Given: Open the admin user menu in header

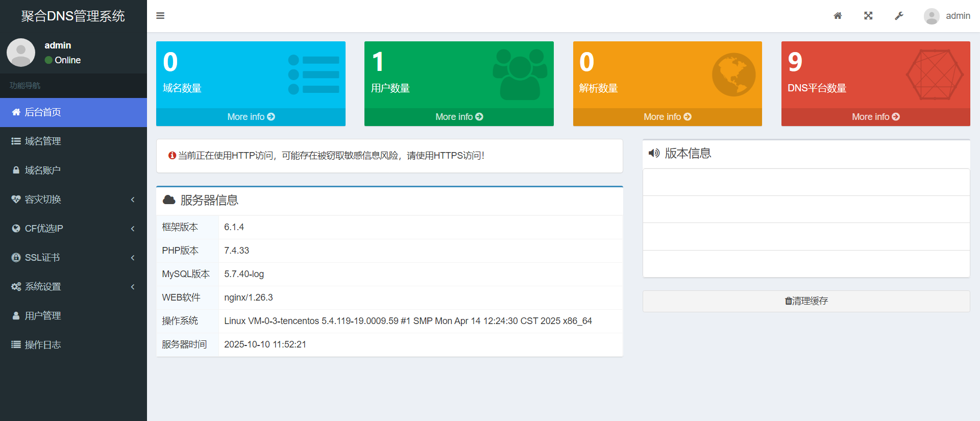Looking at the screenshot, I should pyautogui.click(x=947, y=16).
